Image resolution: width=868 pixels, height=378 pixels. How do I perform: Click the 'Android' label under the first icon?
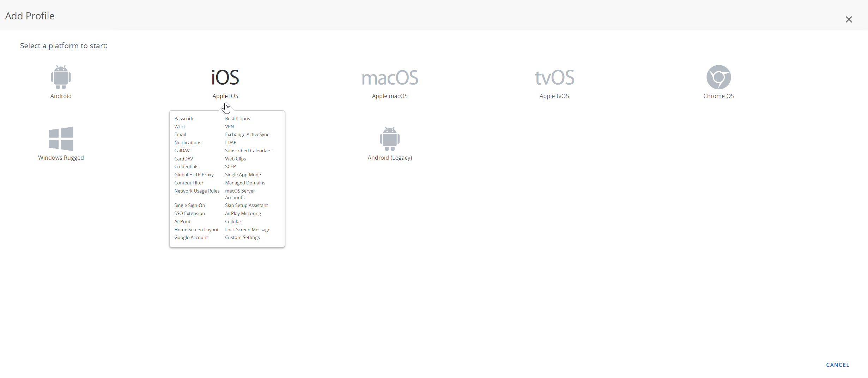click(61, 96)
